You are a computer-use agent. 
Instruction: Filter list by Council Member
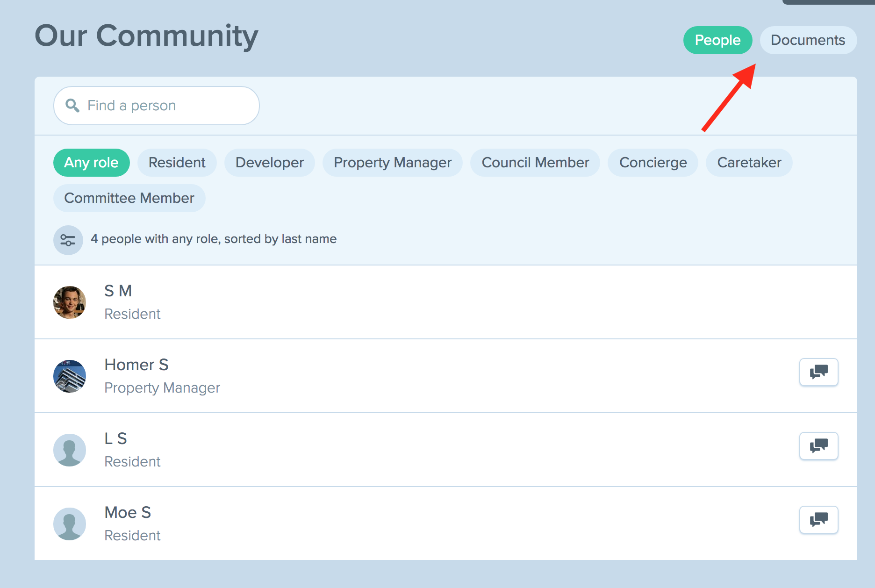click(535, 163)
